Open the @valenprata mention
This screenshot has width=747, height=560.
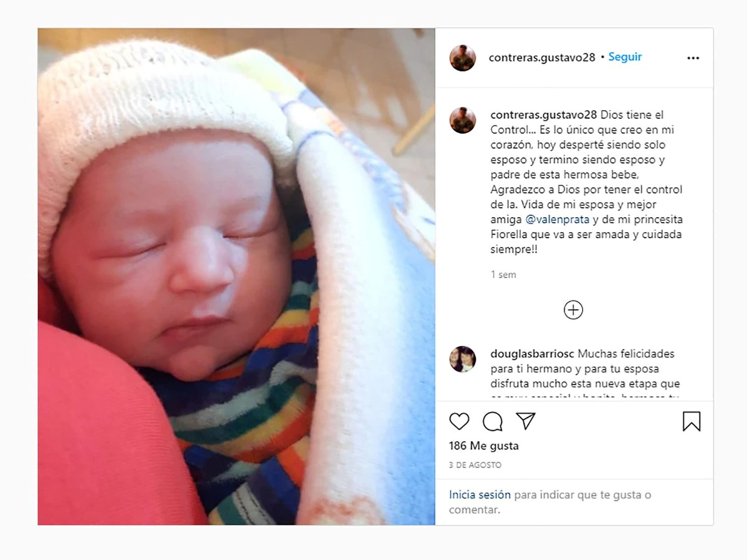point(557,220)
